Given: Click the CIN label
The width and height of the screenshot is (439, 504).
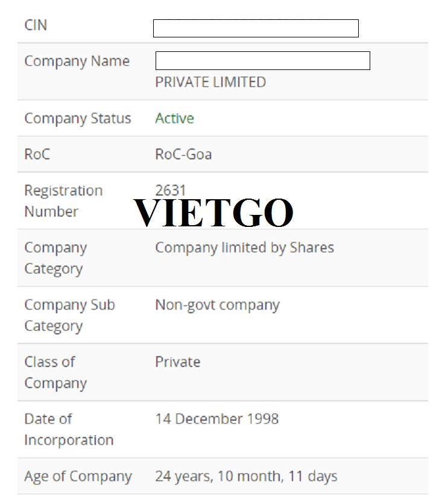Looking at the screenshot, I should coord(36,25).
